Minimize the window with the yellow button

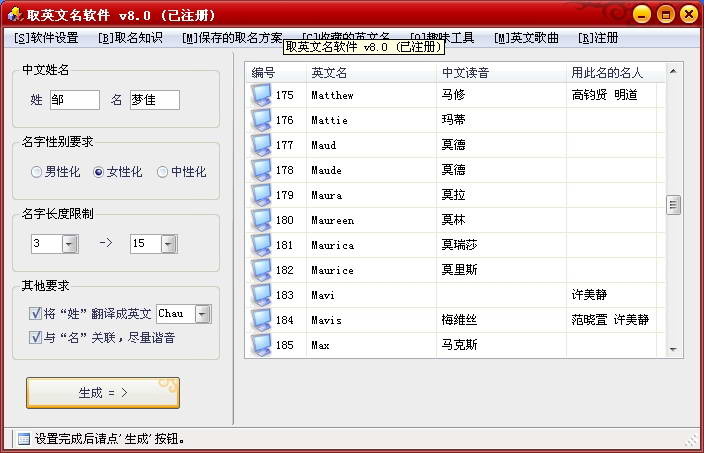pos(642,14)
